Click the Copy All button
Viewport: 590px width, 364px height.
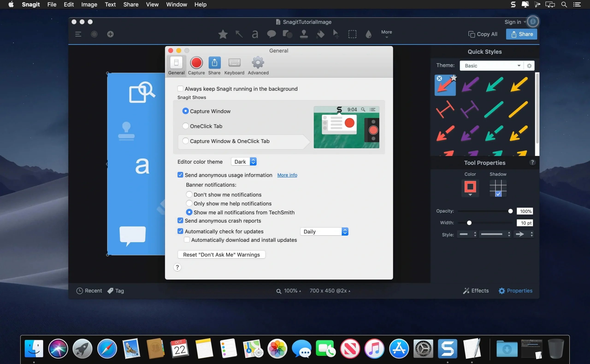483,34
